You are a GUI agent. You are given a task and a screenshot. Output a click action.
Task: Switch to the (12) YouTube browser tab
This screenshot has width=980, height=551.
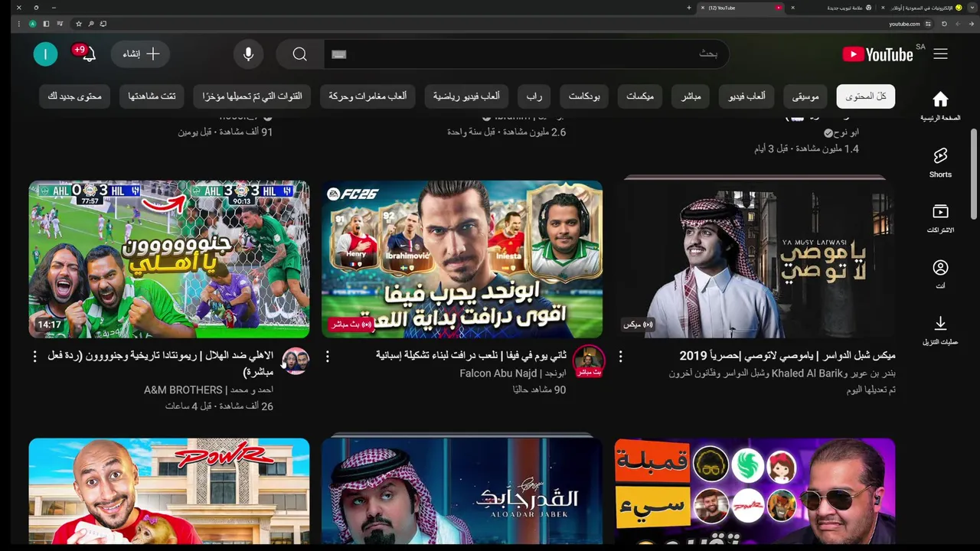(740, 8)
